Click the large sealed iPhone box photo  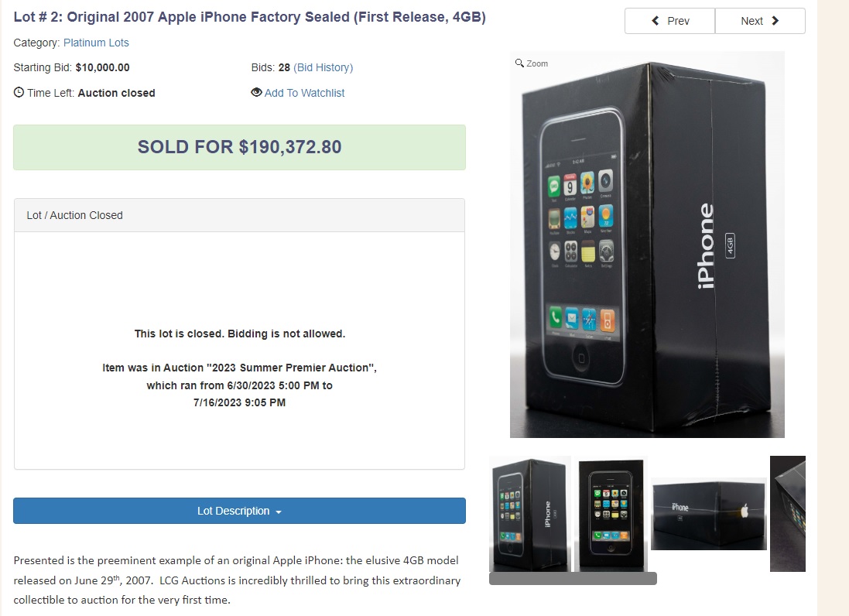(647, 245)
